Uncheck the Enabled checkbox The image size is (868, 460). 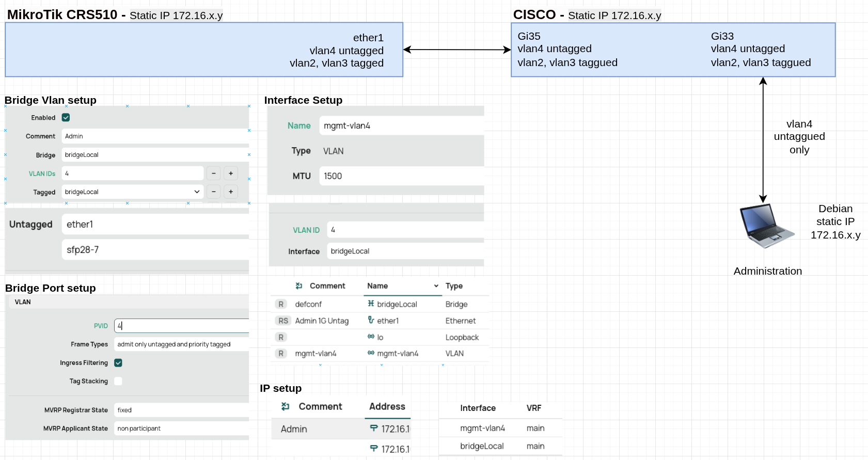point(66,118)
